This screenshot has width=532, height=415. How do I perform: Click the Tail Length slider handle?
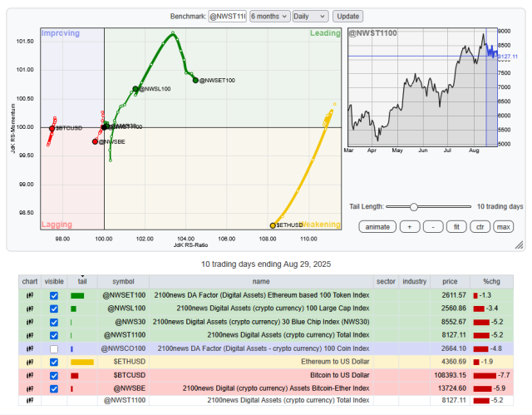[414, 206]
